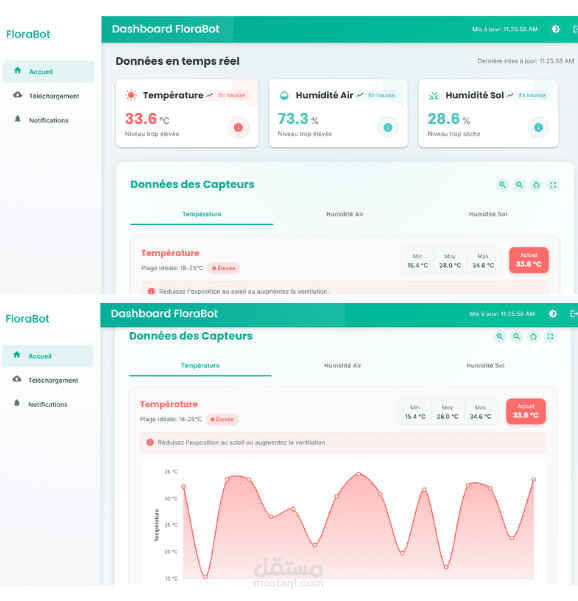578x601 pixels.
Task: Switch to the Humidité Air tab in the top screenshot
Action: [345, 214]
